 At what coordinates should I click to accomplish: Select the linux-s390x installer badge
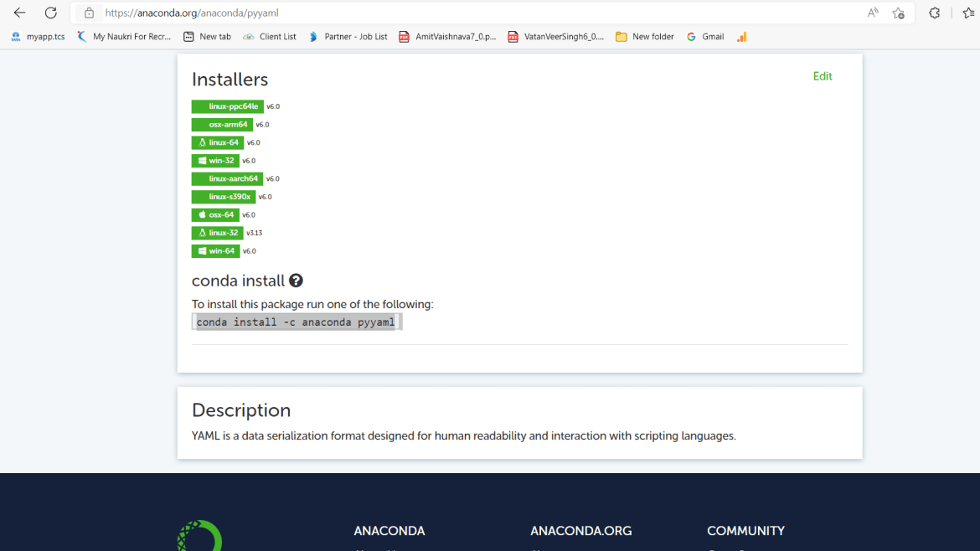click(224, 197)
